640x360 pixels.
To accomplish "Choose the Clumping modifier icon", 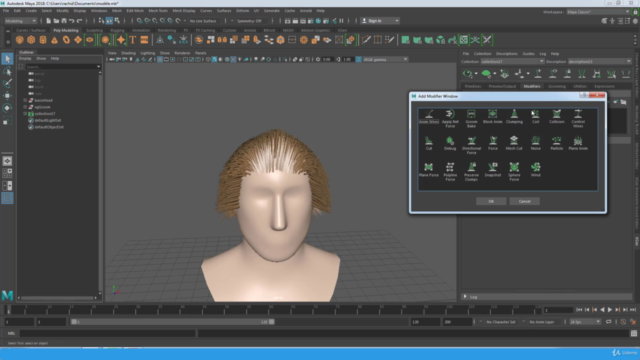I will pyautogui.click(x=514, y=116).
